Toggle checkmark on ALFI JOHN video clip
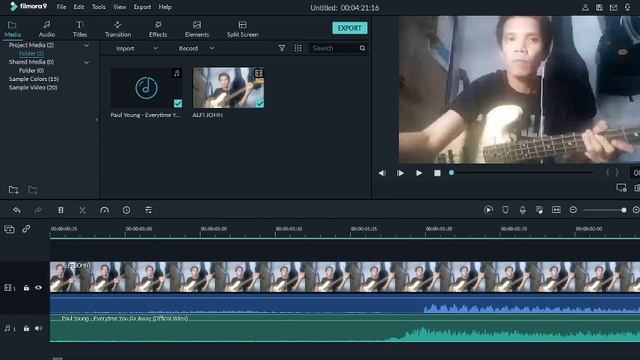 pyautogui.click(x=260, y=103)
